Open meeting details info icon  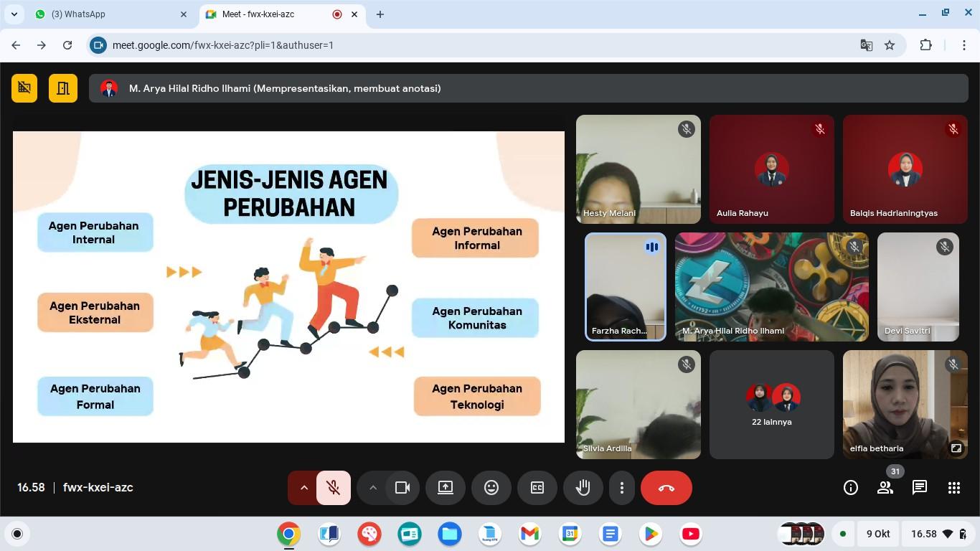[851, 488]
